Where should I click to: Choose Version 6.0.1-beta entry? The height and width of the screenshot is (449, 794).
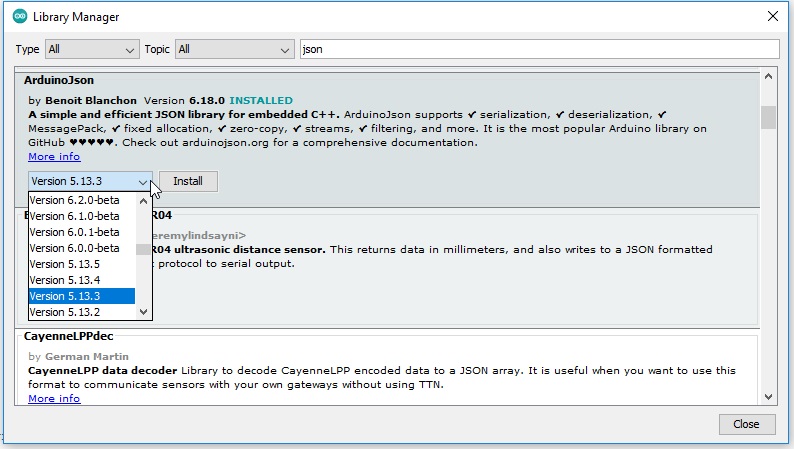82,232
